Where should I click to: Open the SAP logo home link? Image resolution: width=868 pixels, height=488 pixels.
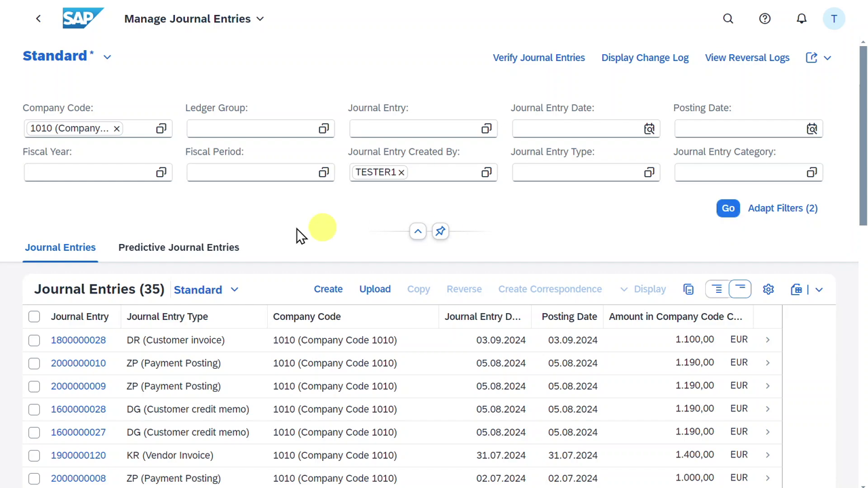coord(83,18)
